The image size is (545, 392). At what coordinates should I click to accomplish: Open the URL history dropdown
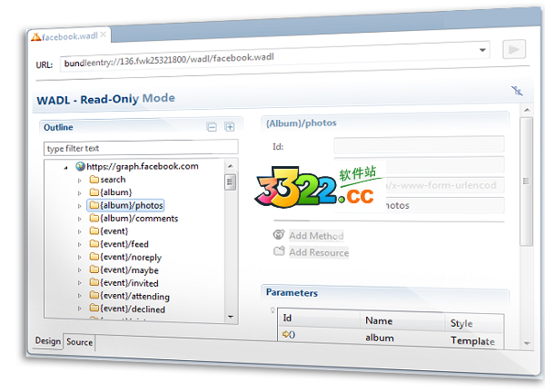click(482, 50)
